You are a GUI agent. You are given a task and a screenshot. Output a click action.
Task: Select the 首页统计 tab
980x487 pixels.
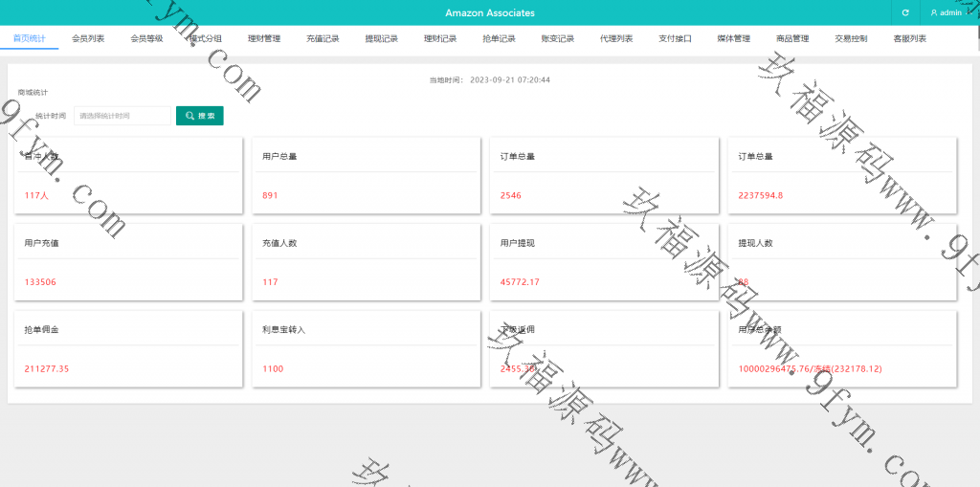(x=29, y=38)
